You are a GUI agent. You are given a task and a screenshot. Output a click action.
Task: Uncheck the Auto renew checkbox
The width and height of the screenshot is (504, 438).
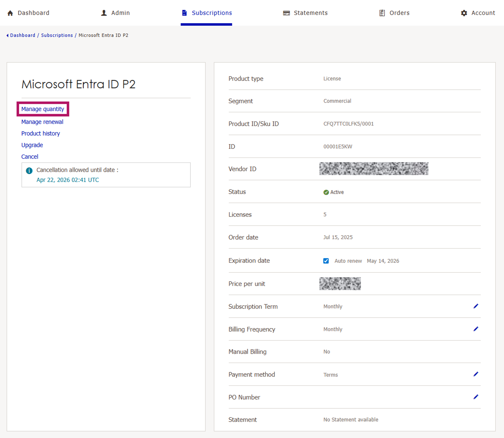[x=326, y=261]
